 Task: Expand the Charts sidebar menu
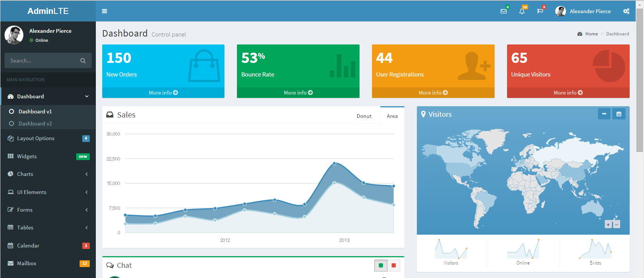[x=48, y=174]
